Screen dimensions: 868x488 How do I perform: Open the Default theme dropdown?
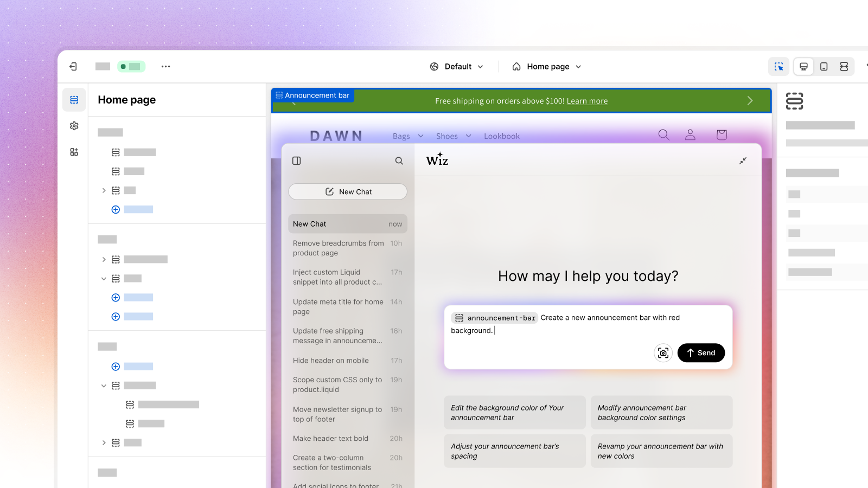456,67
